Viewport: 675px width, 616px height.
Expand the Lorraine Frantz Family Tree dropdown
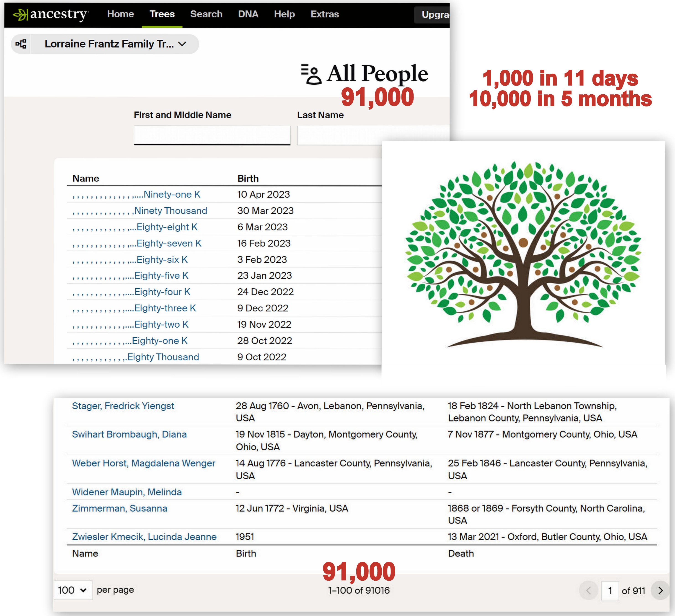pos(115,44)
